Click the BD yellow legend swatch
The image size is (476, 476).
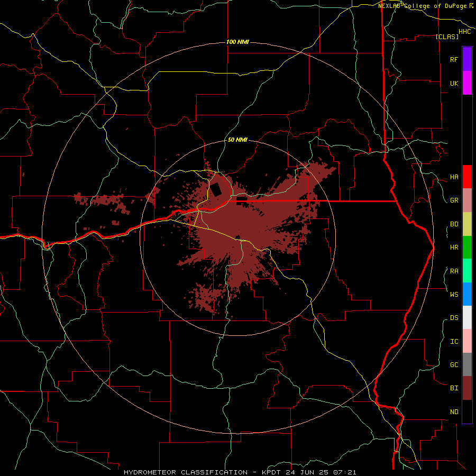[x=467, y=224]
